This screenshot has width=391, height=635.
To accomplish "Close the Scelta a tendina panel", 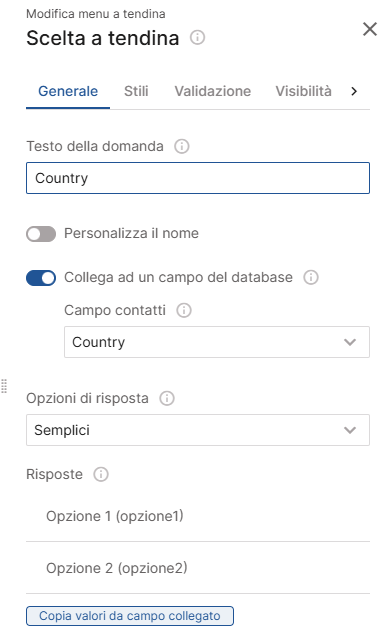I will pyautogui.click(x=370, y=29).
